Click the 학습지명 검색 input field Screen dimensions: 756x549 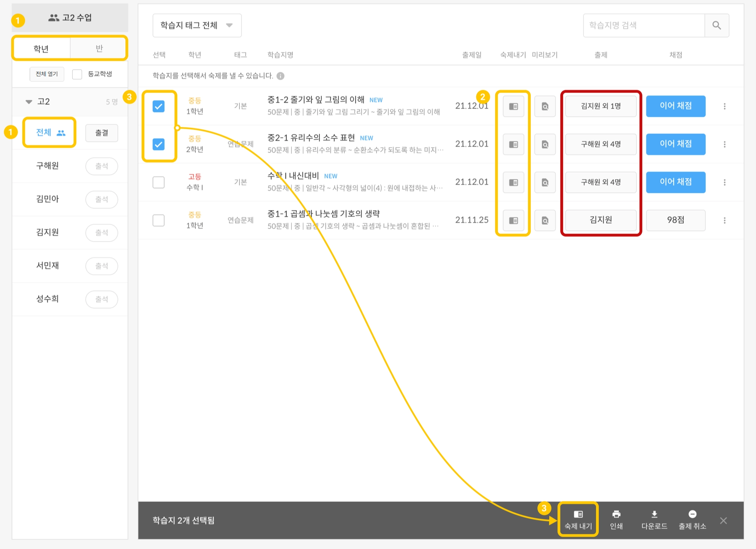click(643, 25)
